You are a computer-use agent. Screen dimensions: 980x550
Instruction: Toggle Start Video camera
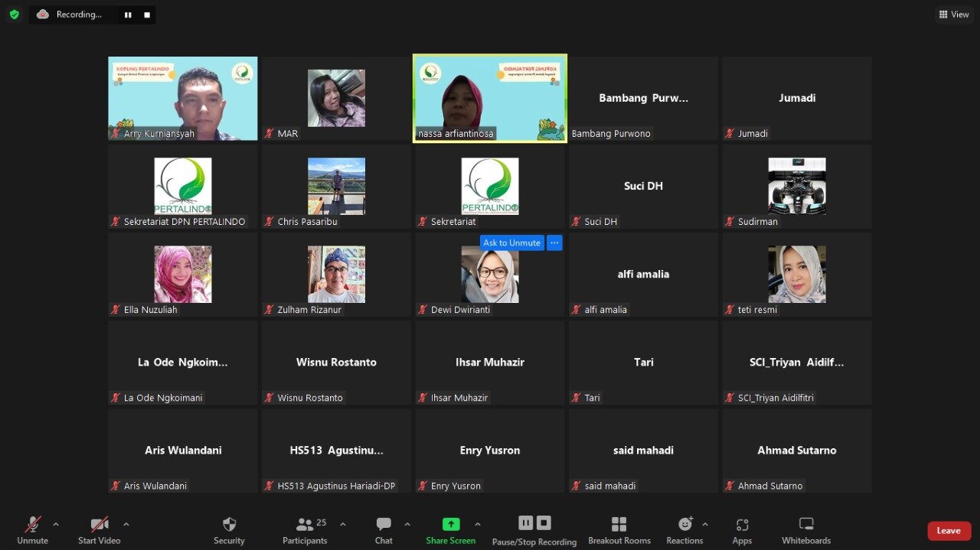pyautogui.click(x=100, y=530)
